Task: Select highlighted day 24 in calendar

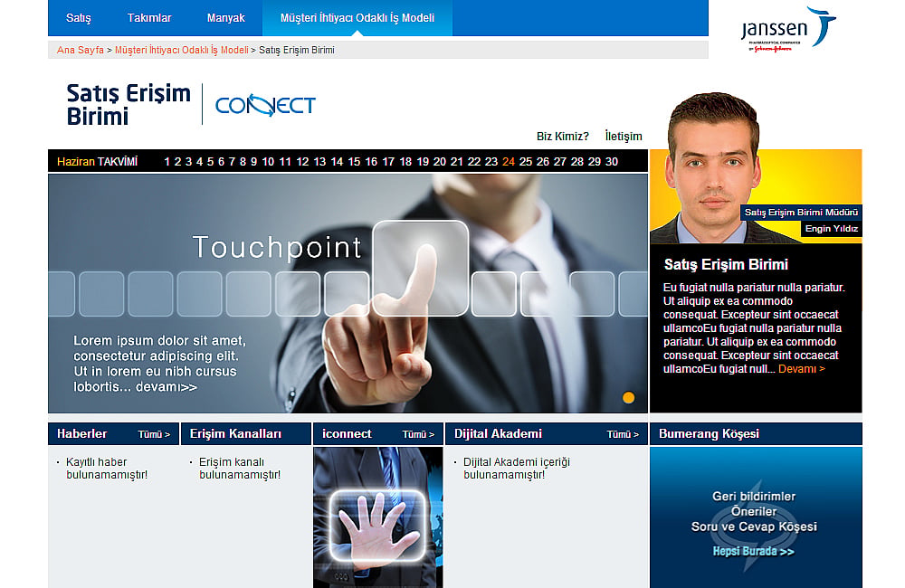Action: [508, 162]
